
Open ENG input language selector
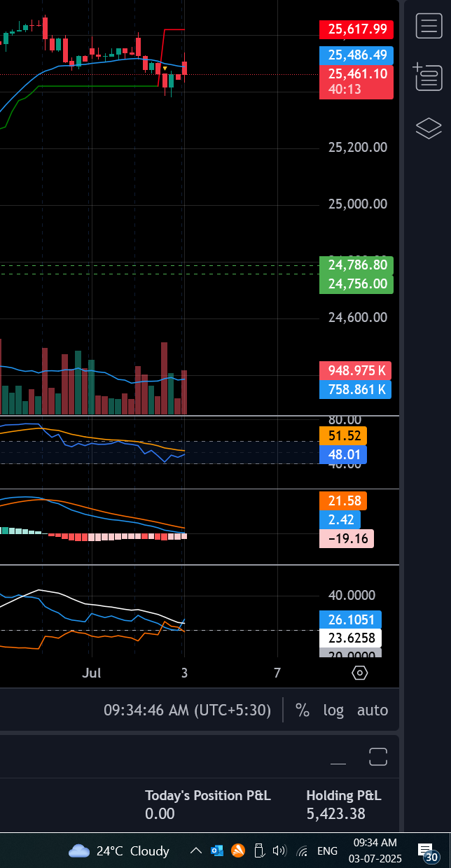[x=327, y=851]
